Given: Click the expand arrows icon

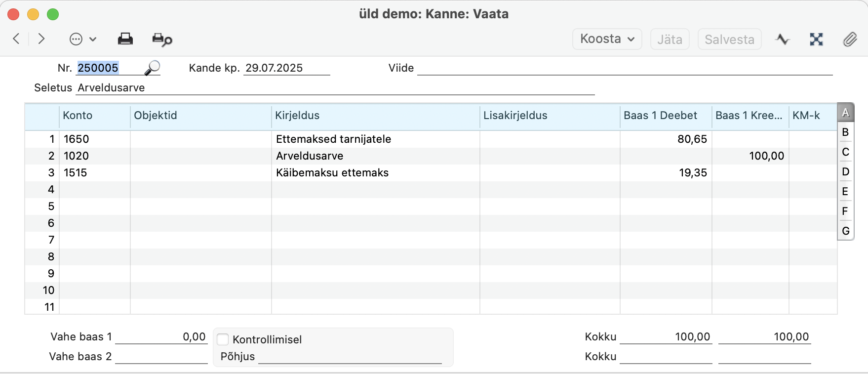Looking at the screenshot, I should click(817, 39).
